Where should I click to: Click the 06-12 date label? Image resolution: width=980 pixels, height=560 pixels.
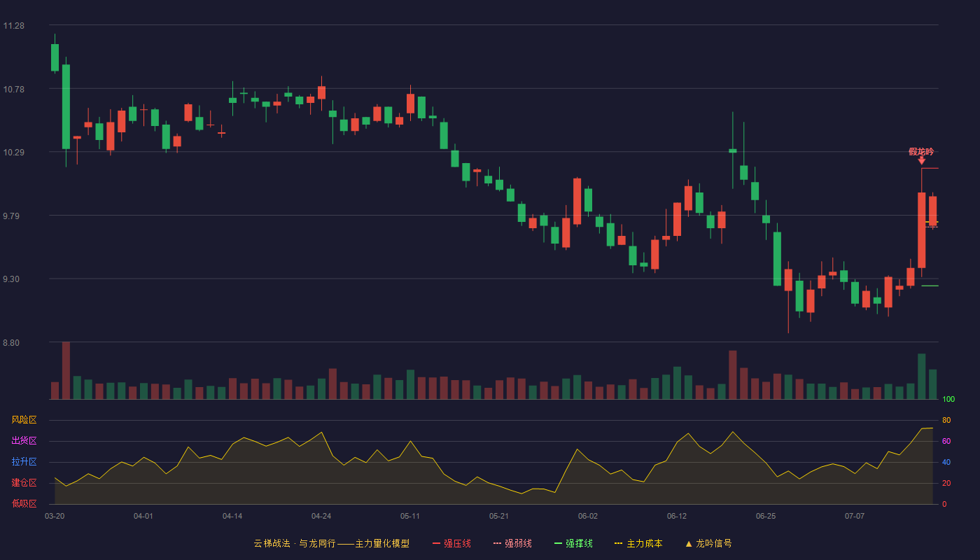pos(677,516)
